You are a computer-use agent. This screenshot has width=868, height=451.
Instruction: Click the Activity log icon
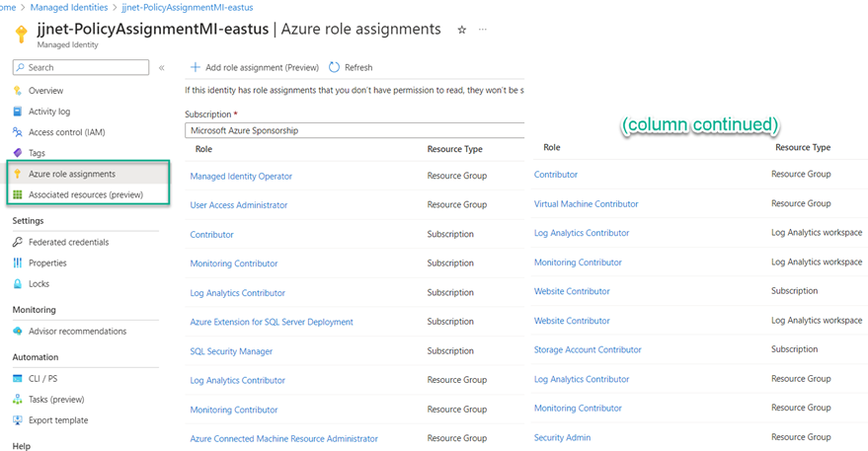pyautogui.click(x=18, y=112)
